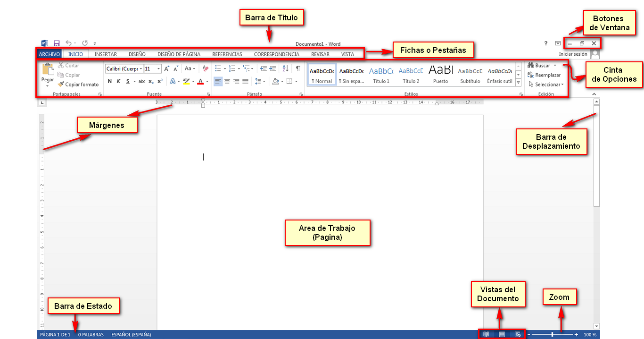Image resolution: width=644 pixels, height=339 pixels.
Task: Switch to Read Mode view in status bar
Action: [x=486, y=334]
